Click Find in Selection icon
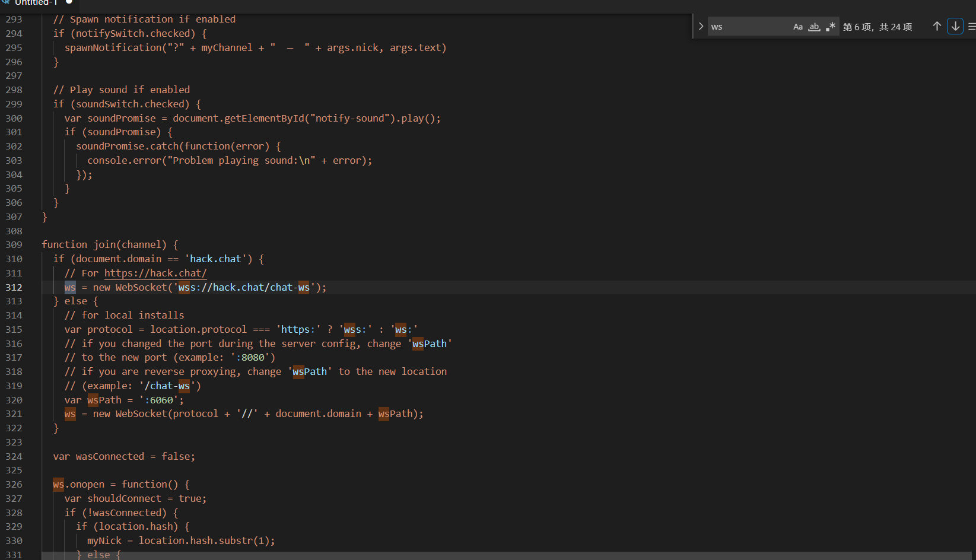This screenshot has width=976, height=560. coord(971,27)
